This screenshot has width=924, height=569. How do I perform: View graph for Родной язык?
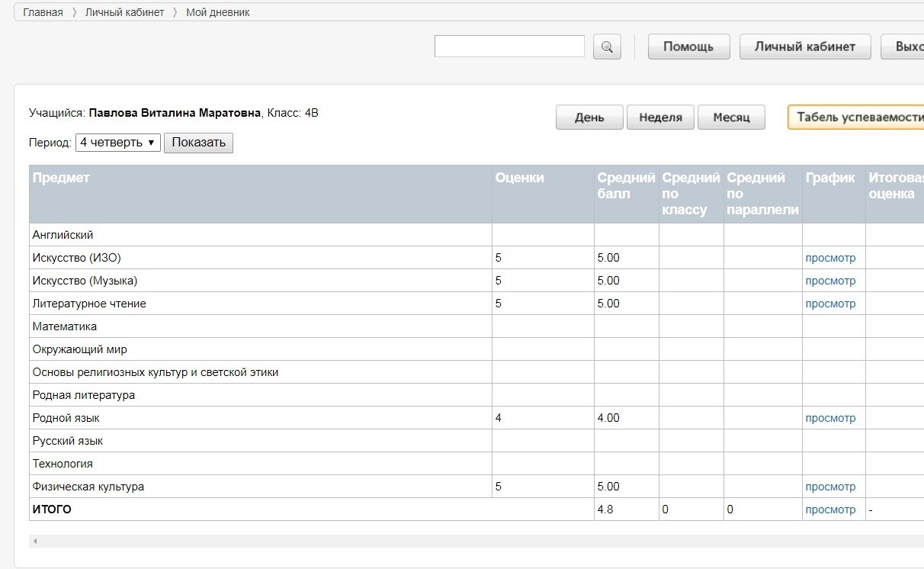tap(830, 418)
